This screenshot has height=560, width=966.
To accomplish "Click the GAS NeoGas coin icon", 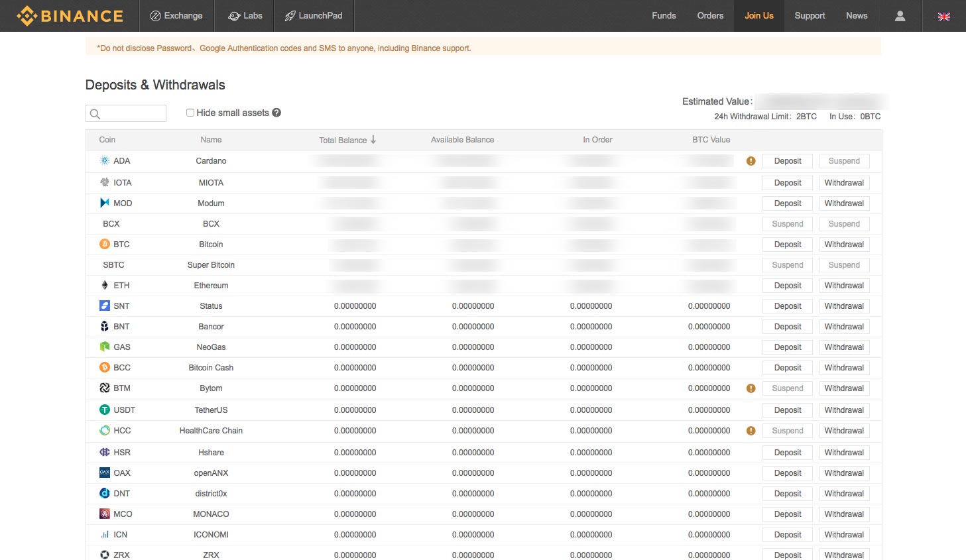I will click(x=104, y=347).
